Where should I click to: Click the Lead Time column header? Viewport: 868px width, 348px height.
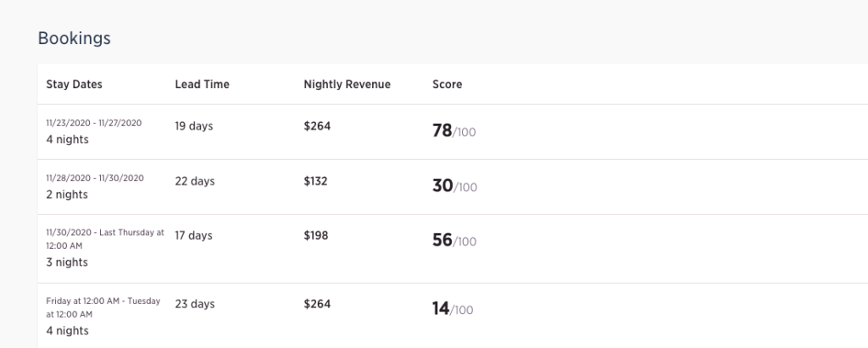click(202, 84)
